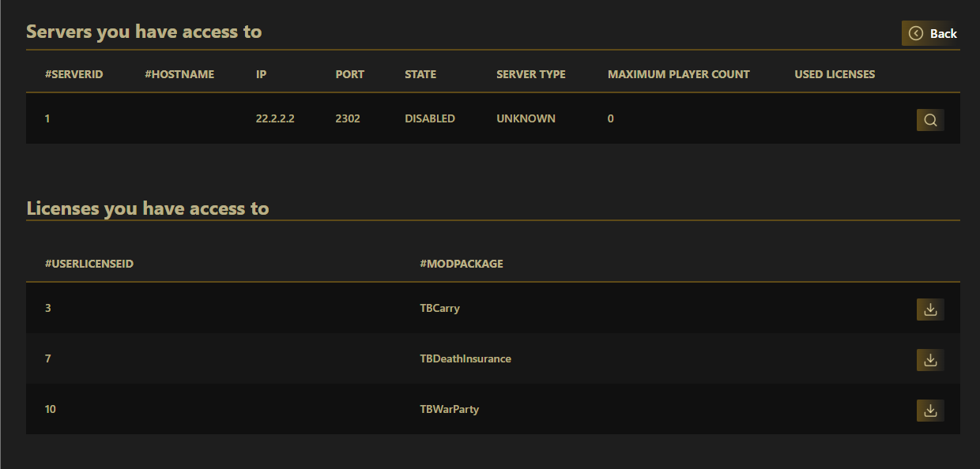Click the STATE column header

click(x=420, y=74)
